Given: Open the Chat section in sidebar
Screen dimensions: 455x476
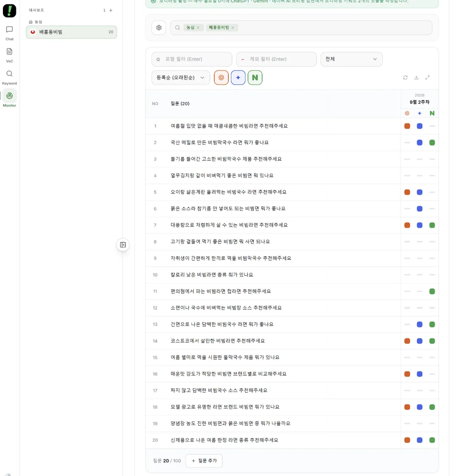Looking at the screenshot, I should 9,33.
